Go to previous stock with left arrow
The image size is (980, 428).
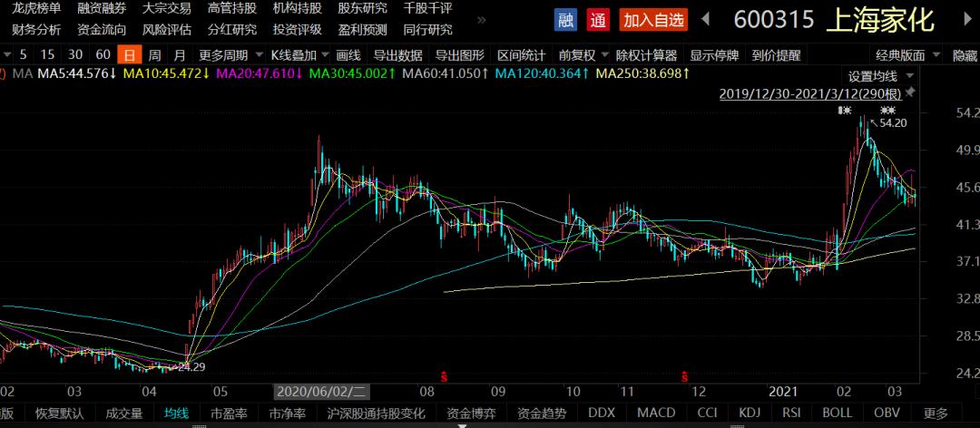[x=706, y=19]
